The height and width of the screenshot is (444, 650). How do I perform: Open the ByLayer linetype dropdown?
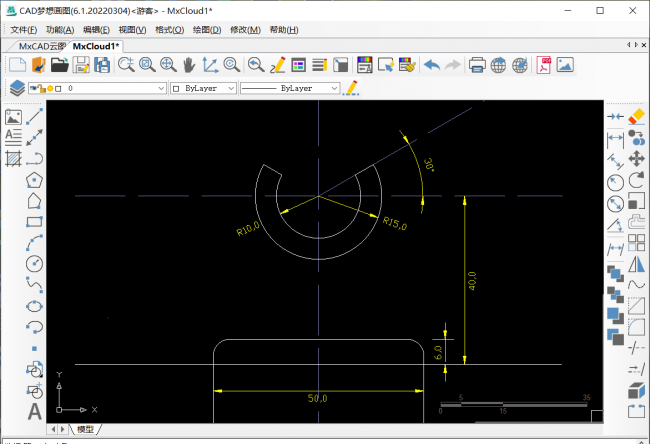(x=290, y=88)
